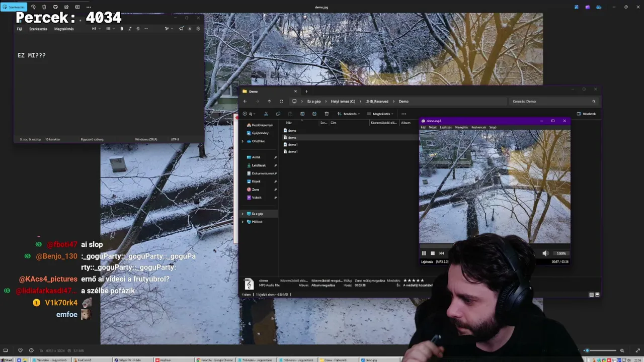Viewport: 644px width, 362px height.
Task: Click the Copy icon in Explorer toolbar
Action: point(278,114)
